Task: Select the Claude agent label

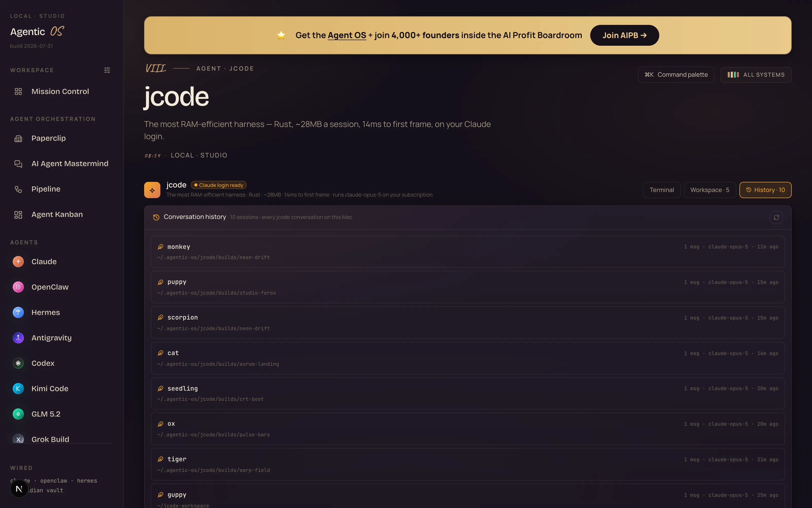Action: (44, 261)
